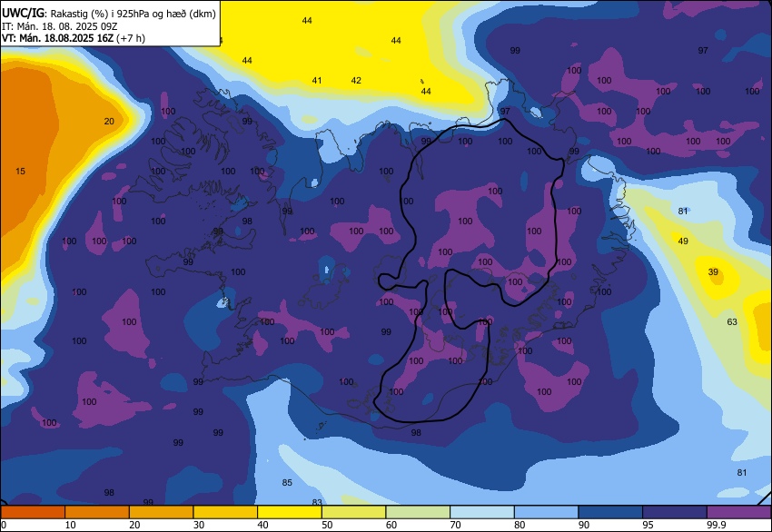Select the 'VT: Mán. 18.08.2025 16Z (+7 h)' line
This screenshot has width=772, height=532.
pos(74,38)
